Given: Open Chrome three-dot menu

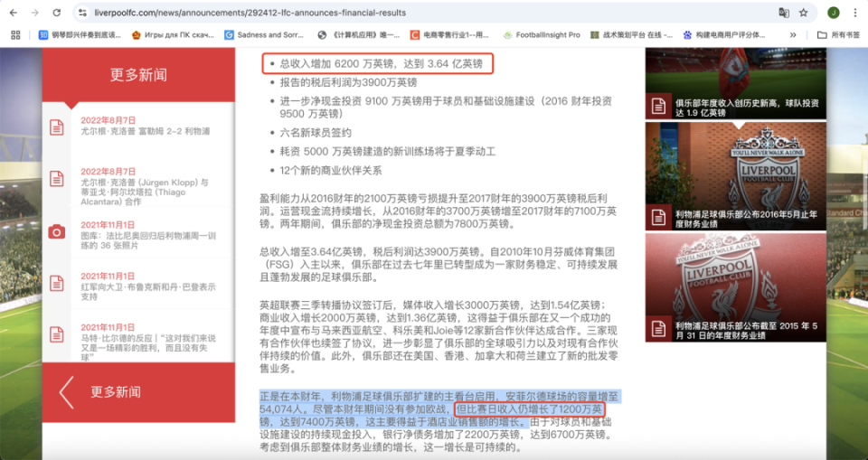Looking at the screenshot, I should [x=855, y=12].
